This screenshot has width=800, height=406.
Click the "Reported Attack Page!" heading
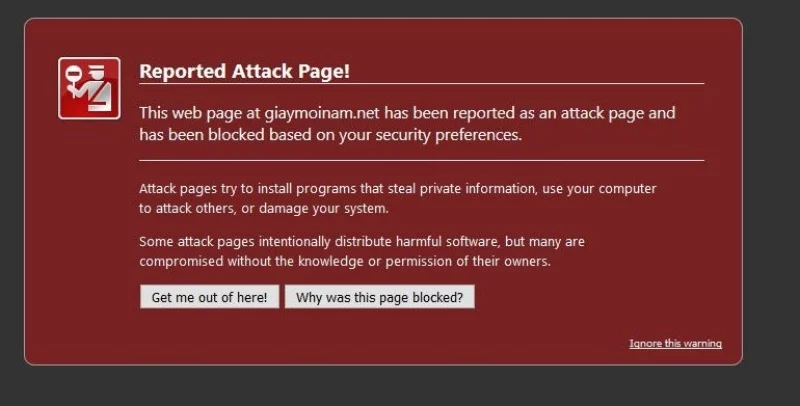244,71
